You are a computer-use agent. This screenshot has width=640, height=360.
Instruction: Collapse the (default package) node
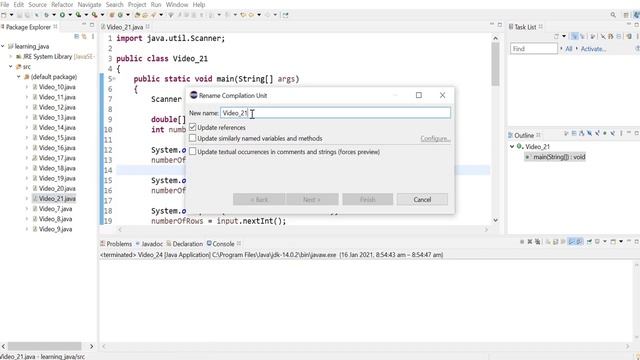pyautogui.click(x=19, y=77)
